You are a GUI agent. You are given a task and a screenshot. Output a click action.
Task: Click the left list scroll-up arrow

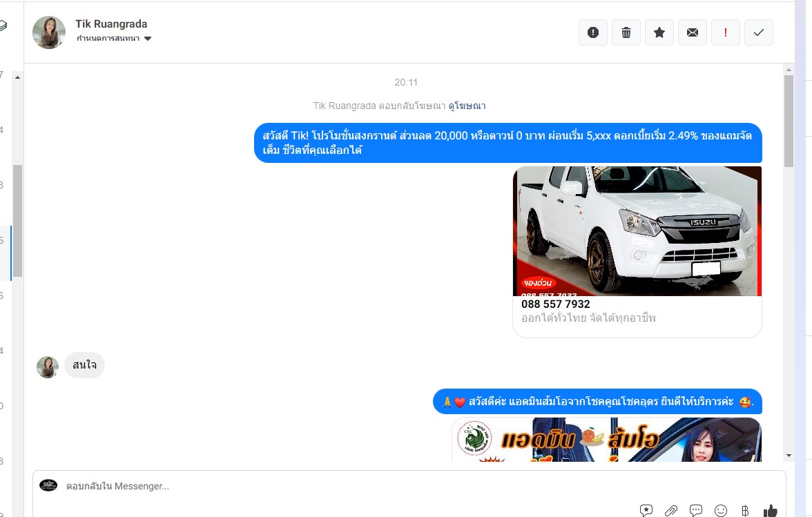(x=17, y=77)
